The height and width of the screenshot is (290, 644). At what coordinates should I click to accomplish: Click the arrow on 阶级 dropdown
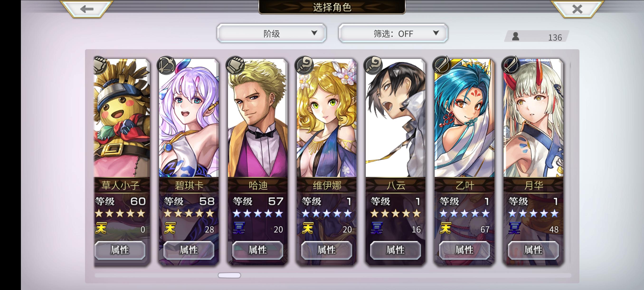(314, 33)
